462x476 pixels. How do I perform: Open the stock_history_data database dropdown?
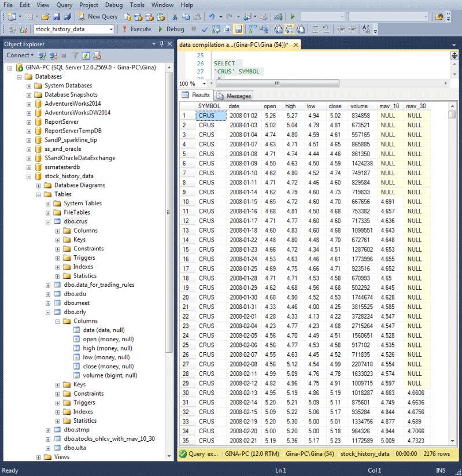(111, 29)
